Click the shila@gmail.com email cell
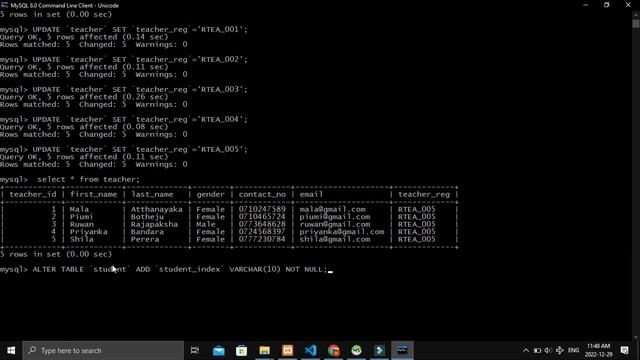 335,239
